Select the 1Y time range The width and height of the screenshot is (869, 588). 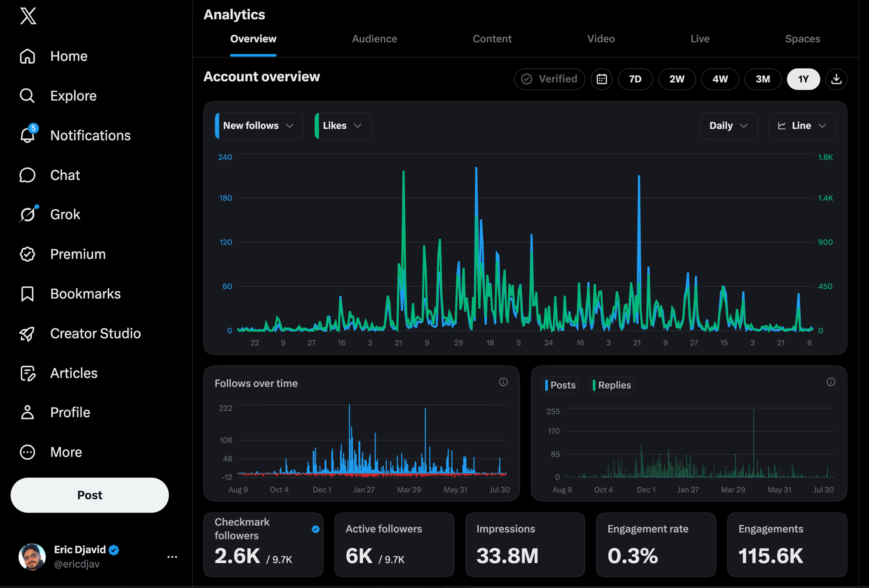click(x=803, y=79)
